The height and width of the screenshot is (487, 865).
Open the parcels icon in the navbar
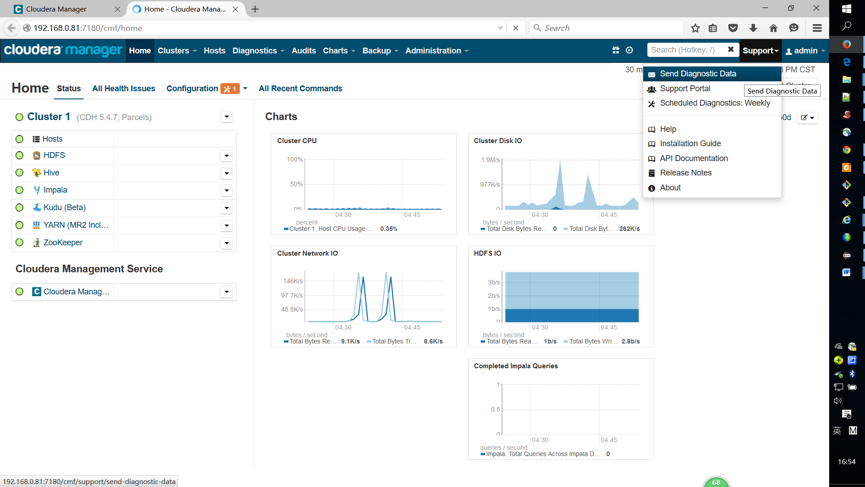(x=616, y=50)
